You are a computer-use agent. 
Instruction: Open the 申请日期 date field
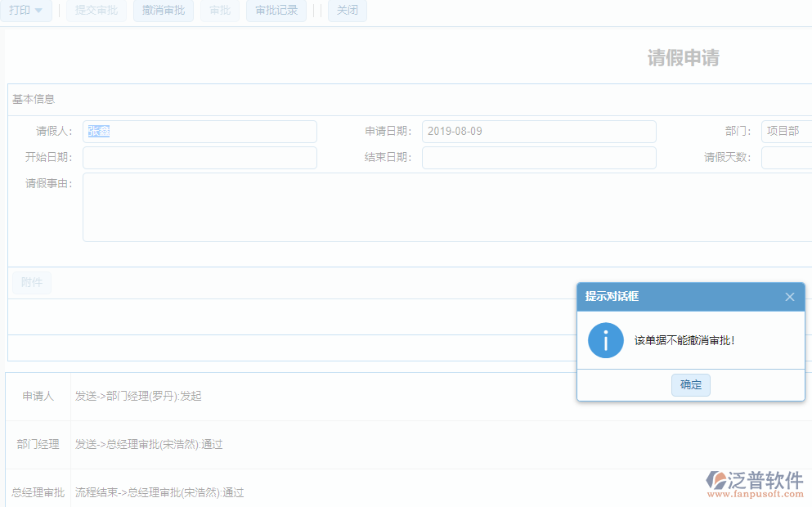coord(539,131)
